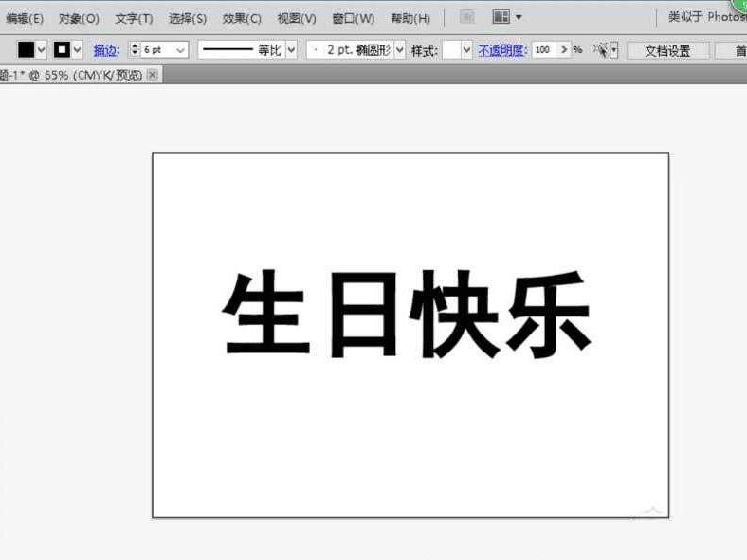Viewport: 747px width, 560px height.
Task: Click the Bridge icon in menu bar
Action: [x=466, y=18]
